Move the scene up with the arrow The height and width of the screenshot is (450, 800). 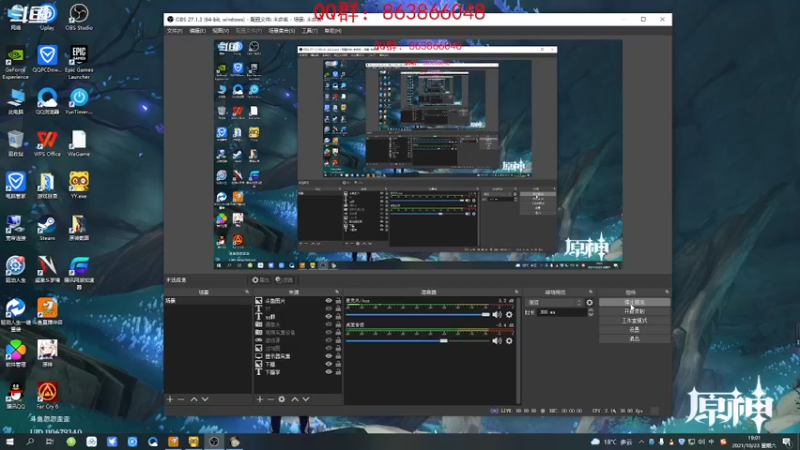[194, 399]
